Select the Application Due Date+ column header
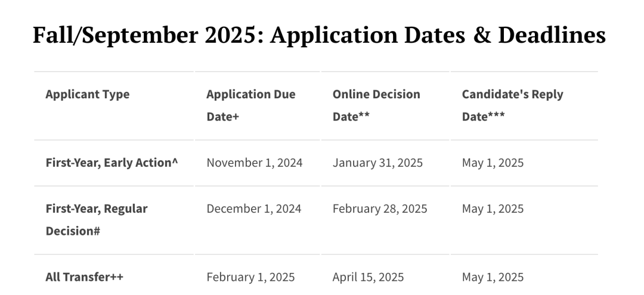Screen dimensions: 644x295 pos(251,105)
